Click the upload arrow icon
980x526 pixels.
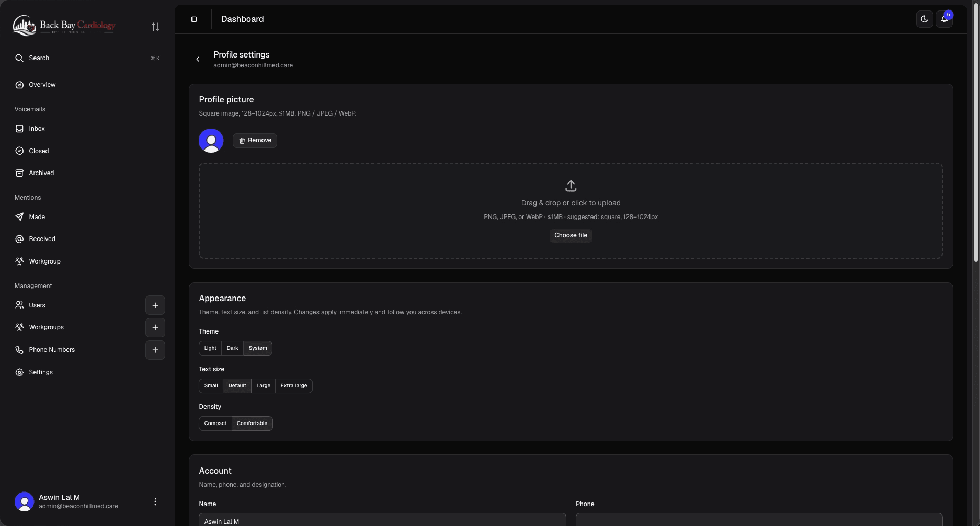(x=571, y=186)
